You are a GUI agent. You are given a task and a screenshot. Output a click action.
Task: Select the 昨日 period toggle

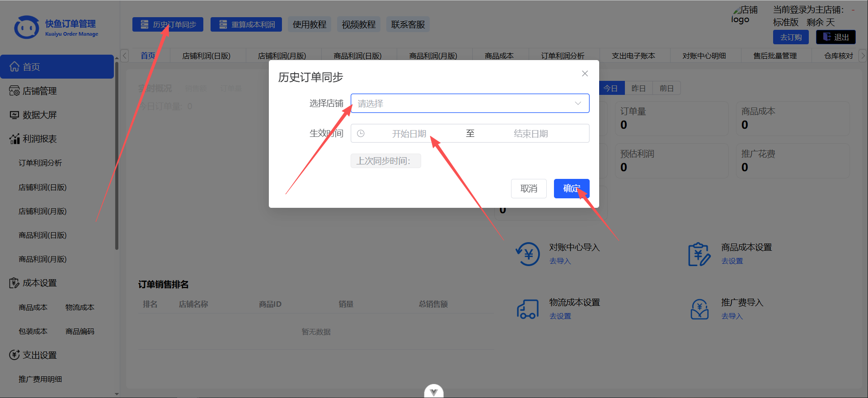point(638,88)
